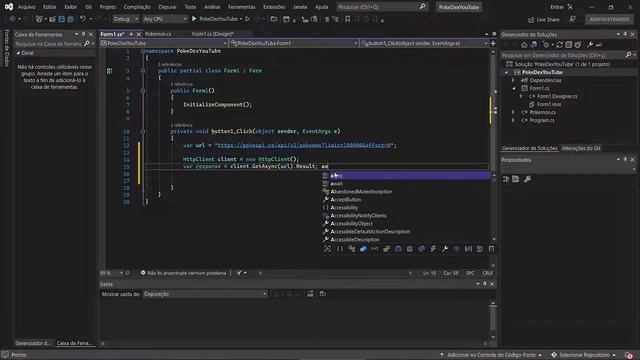Open the Debug configuration dropdown
This screenshot has height=360, width=640.
[125, 19]
